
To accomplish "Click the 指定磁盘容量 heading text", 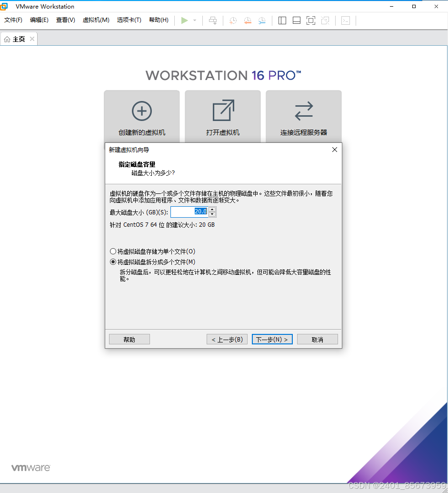I will (137, 164).
